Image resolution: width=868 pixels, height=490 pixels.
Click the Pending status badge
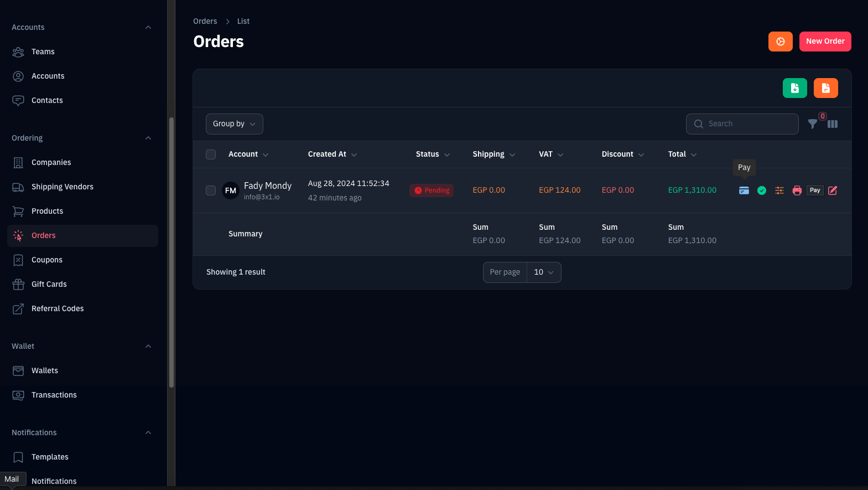(432, 190)
